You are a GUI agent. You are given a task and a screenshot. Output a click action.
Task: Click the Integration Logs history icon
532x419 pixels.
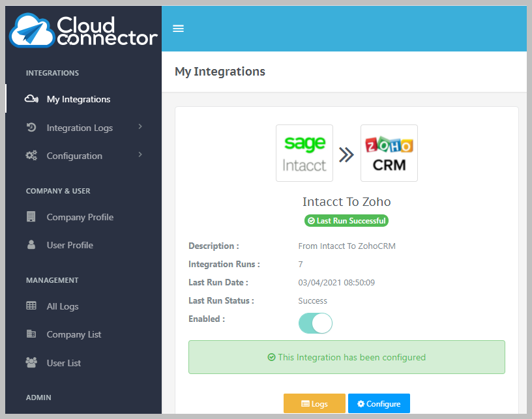31,128
